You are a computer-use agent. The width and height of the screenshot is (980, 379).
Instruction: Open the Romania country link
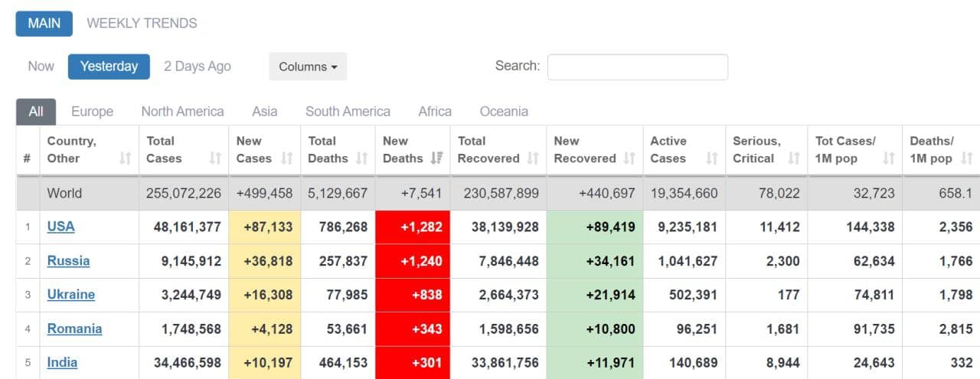[x=74, y=328]
